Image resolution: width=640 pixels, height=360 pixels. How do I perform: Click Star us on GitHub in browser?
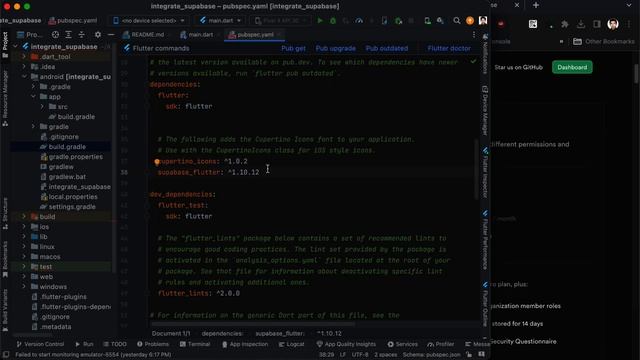(x=518, y=67)
